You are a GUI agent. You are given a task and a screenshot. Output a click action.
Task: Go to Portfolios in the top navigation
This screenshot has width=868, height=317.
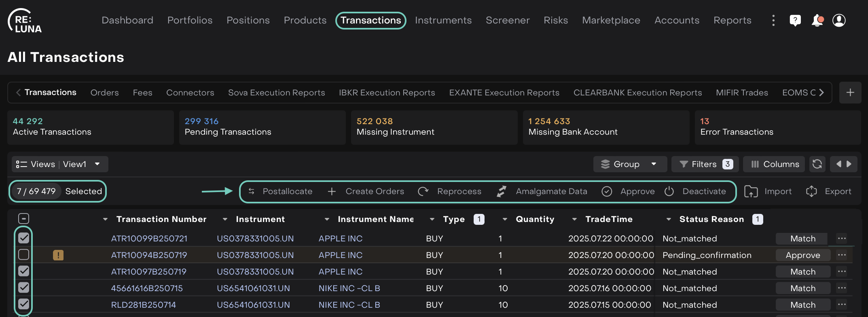pos(190,20)
